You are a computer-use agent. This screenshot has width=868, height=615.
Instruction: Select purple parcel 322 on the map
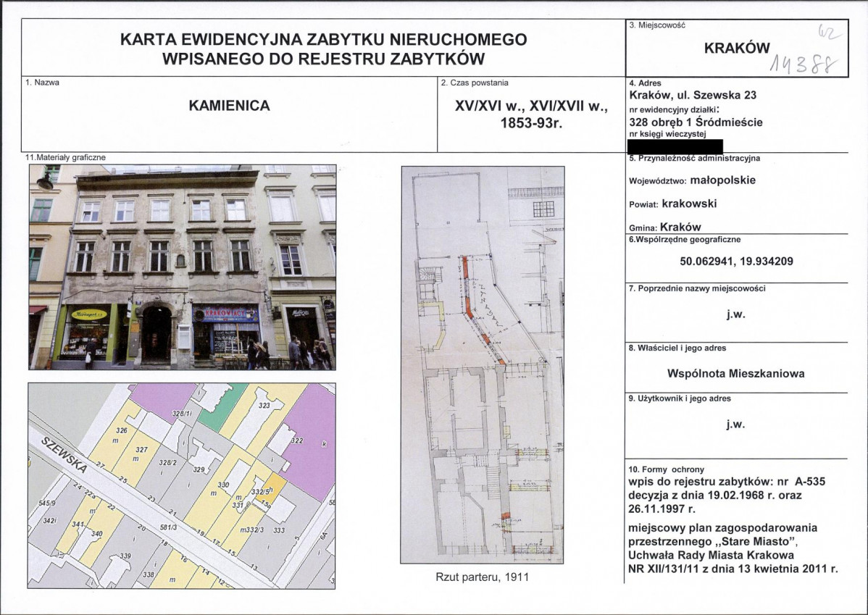tap(310, 441)
